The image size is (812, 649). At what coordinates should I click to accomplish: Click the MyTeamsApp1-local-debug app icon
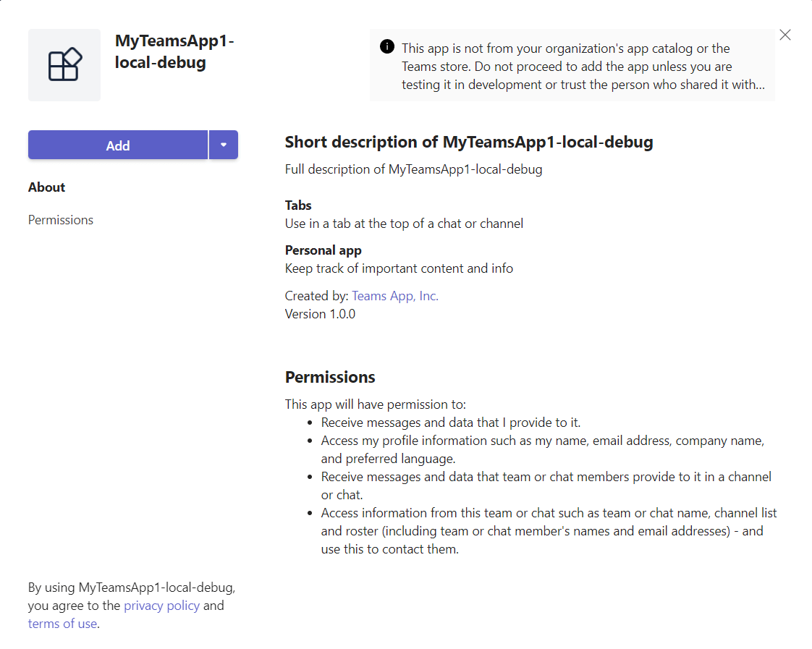pos(64,65)
